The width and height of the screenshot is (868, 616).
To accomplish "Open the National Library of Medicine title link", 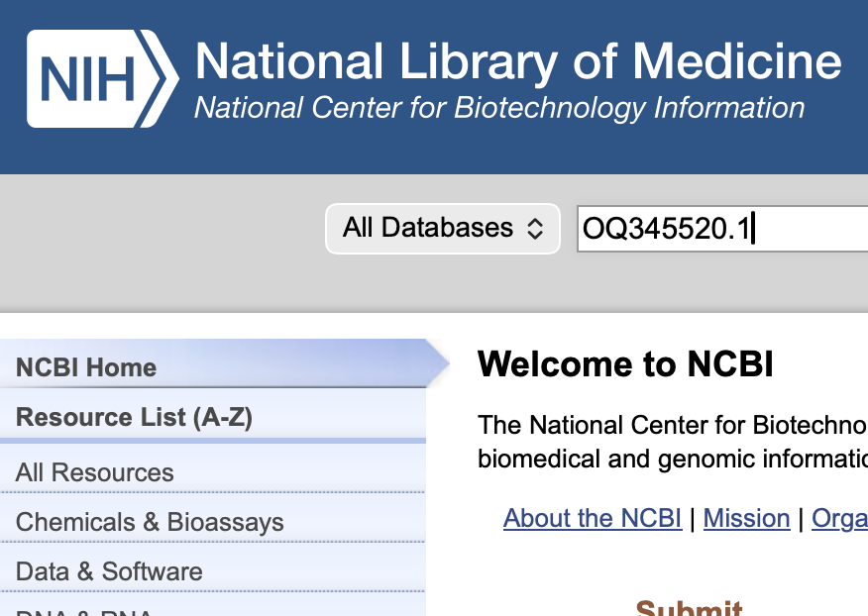I will point(517,61).
